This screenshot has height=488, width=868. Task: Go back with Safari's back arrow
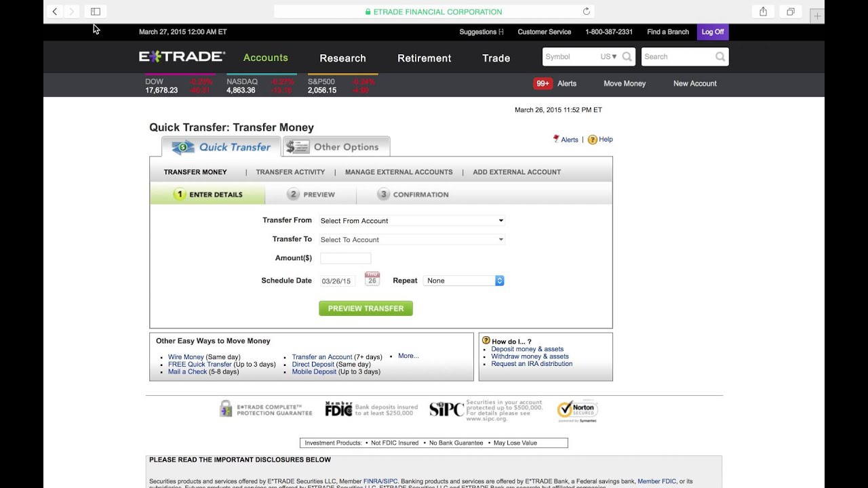pyautogui.click(x=55, y=12)
